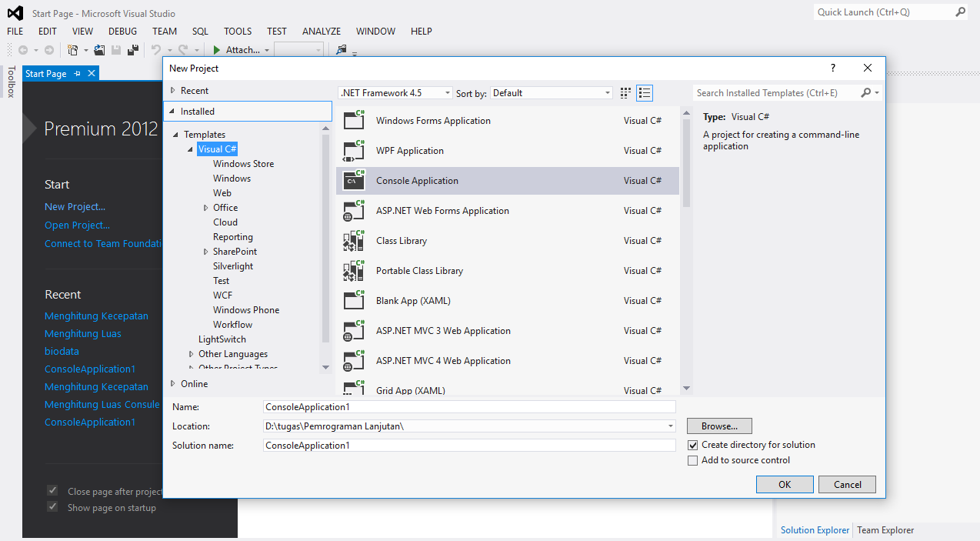Open the EDIT menu
The height and width of the screenshot is (541, 980).
[x=48, y=32]
